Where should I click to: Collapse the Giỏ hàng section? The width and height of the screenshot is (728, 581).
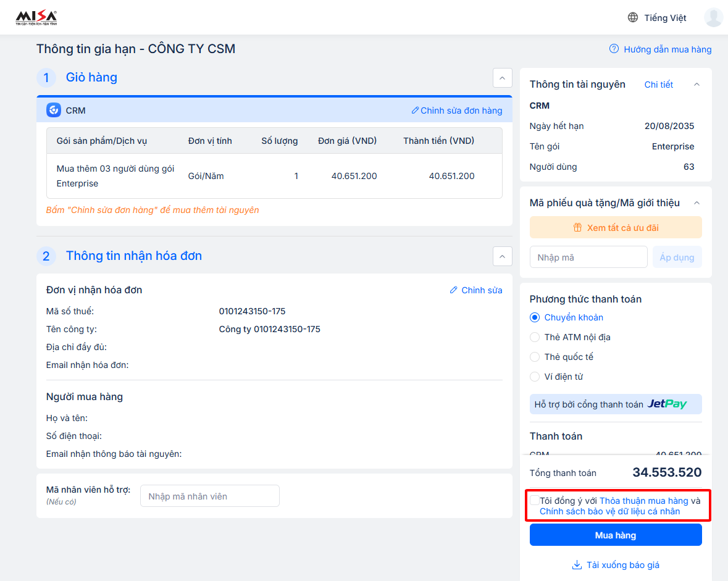(501, 78)
